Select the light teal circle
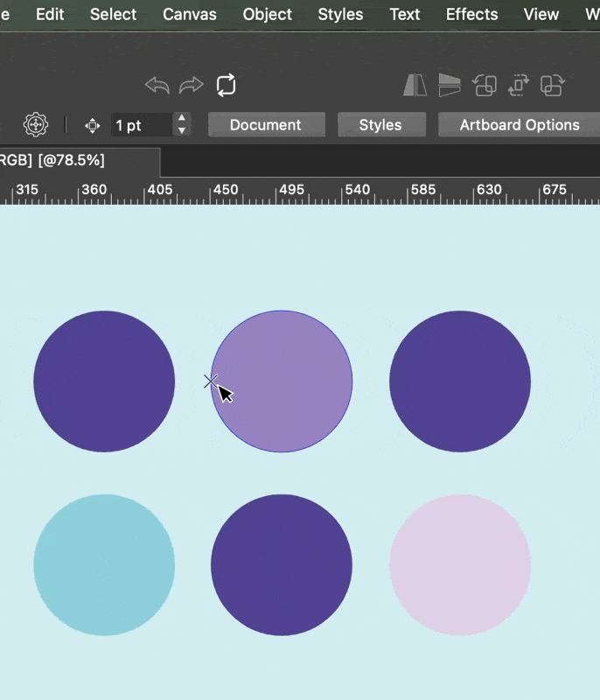The image size is (600, 700). pyautogui.click(x=104, y=565)
